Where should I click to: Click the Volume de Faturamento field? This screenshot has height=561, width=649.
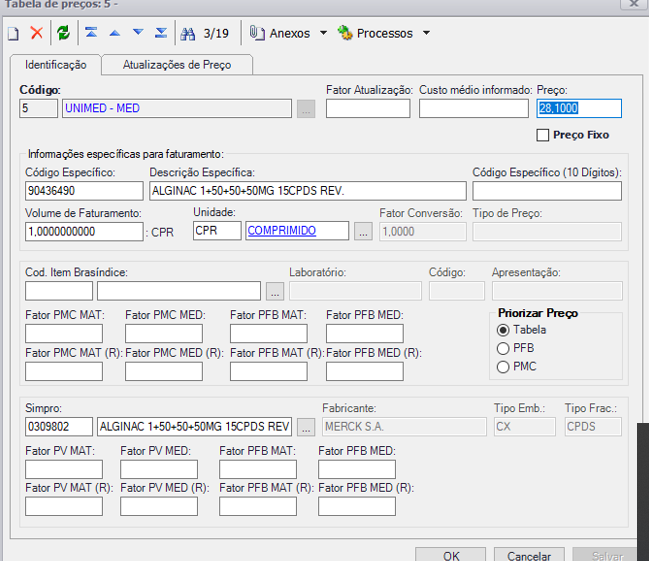pos(84,231)
